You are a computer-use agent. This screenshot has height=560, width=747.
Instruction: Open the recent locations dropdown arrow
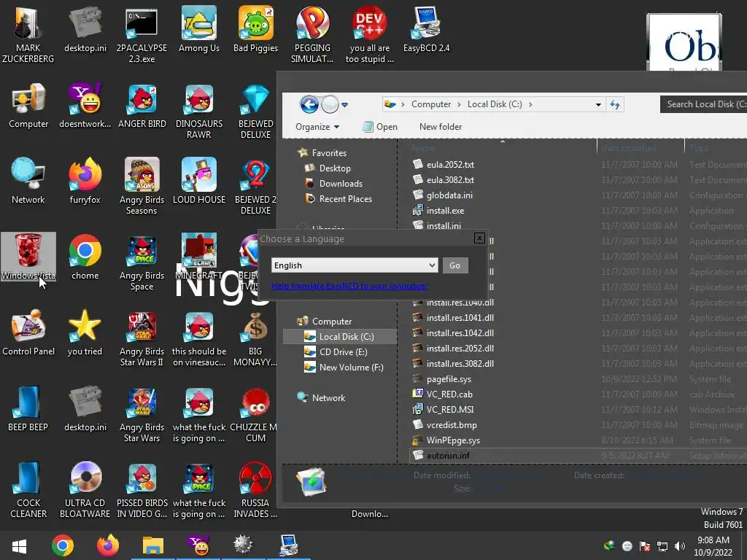[x=345, y=104]
